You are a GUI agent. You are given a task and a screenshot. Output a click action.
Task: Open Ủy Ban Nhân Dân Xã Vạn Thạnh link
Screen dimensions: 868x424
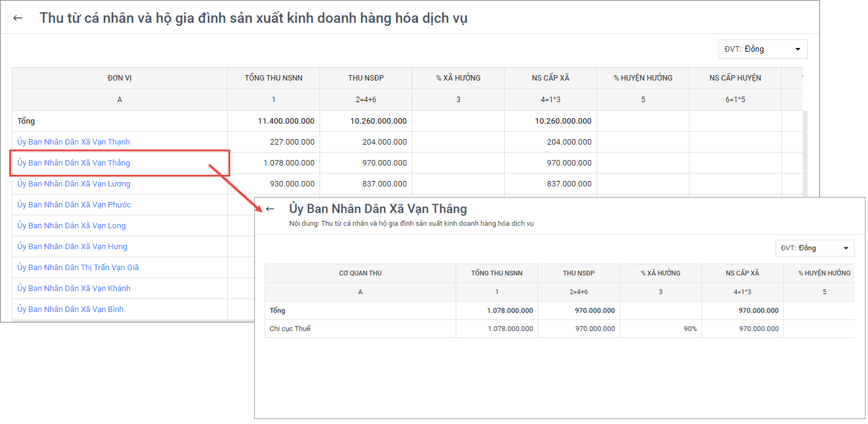[x=73, y=142]
